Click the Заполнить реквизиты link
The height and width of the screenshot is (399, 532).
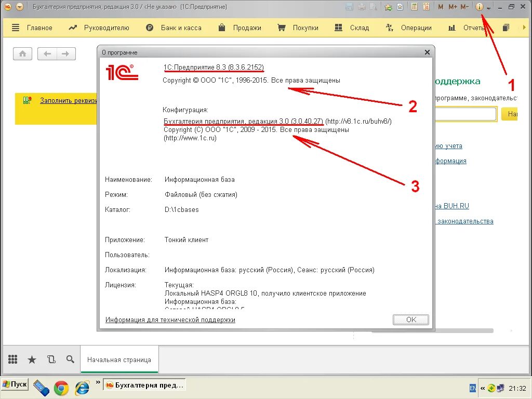click(x=68, y=100)
